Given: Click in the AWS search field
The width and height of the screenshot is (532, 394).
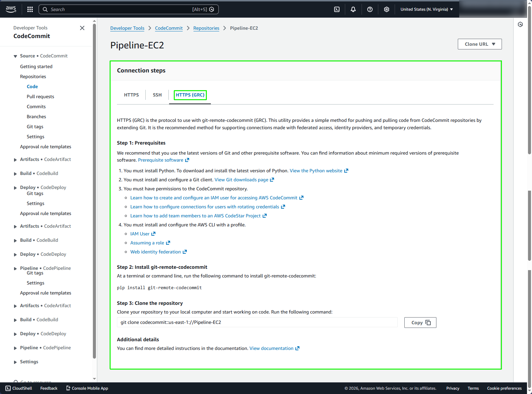Looking at the screenshot, I should coord(129,9).
